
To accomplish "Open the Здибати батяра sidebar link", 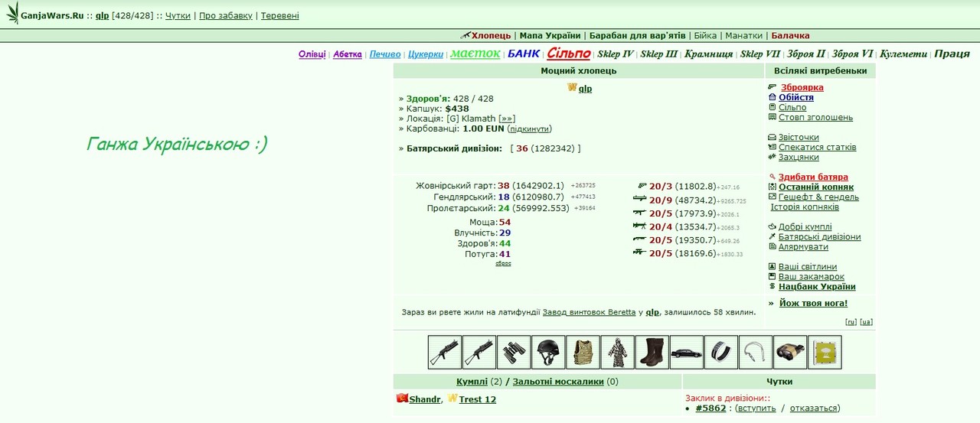I will 813,177.
